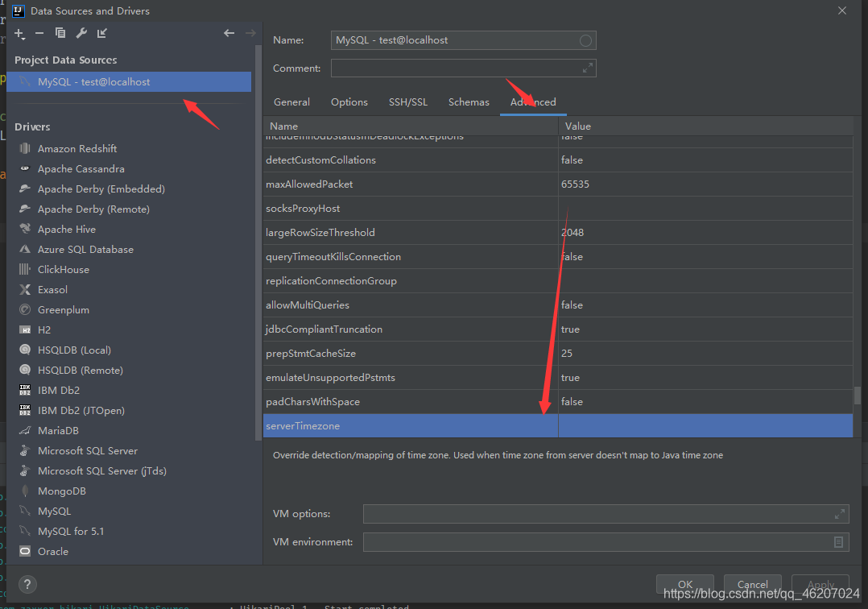This screenshot has width=868, height=609.
Task: Select the socksProxyHost property row
Action: click(x=558, y=208)
